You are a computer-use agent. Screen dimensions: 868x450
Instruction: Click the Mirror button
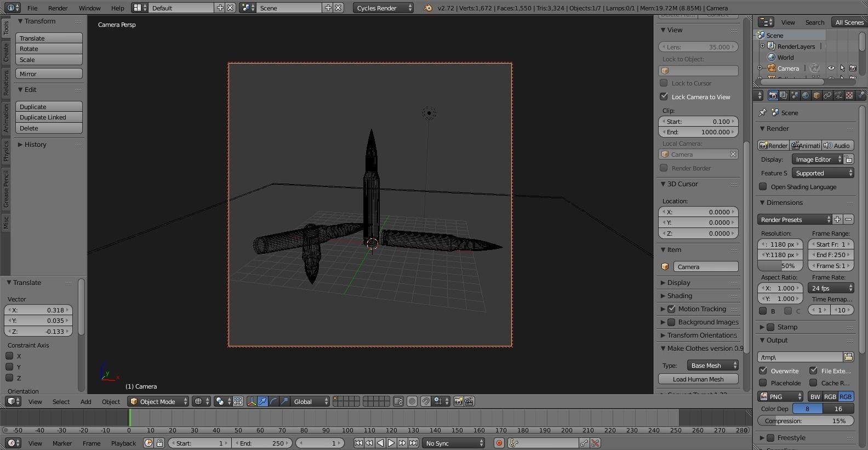(49, 73)
